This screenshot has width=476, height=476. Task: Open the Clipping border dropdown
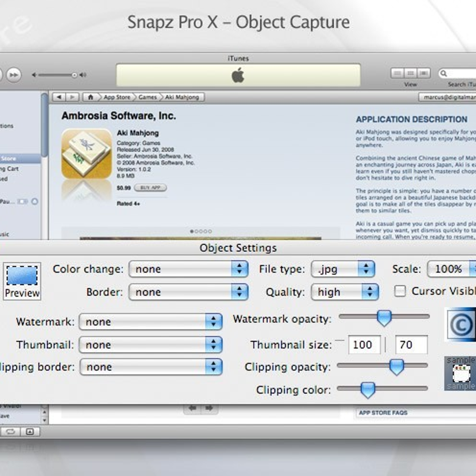pos(151,367)
